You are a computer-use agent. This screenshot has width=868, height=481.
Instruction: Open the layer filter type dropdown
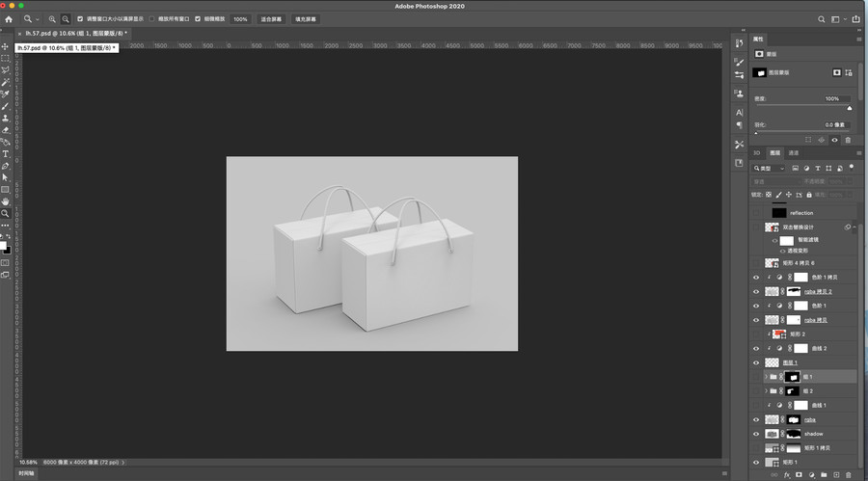click(x=770, y=169)
